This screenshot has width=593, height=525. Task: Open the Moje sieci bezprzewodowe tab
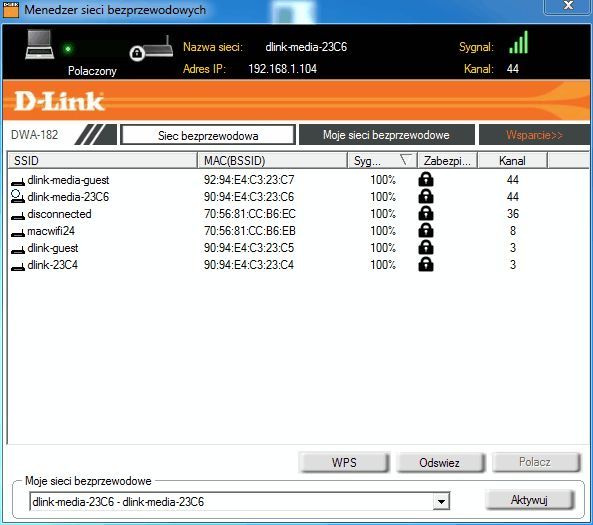[387, 135]
